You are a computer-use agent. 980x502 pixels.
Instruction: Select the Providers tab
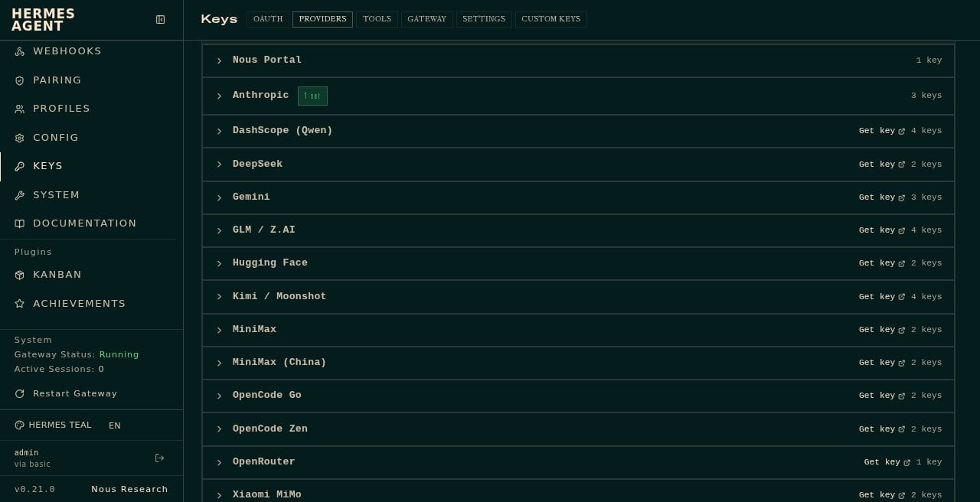point(322,19)
